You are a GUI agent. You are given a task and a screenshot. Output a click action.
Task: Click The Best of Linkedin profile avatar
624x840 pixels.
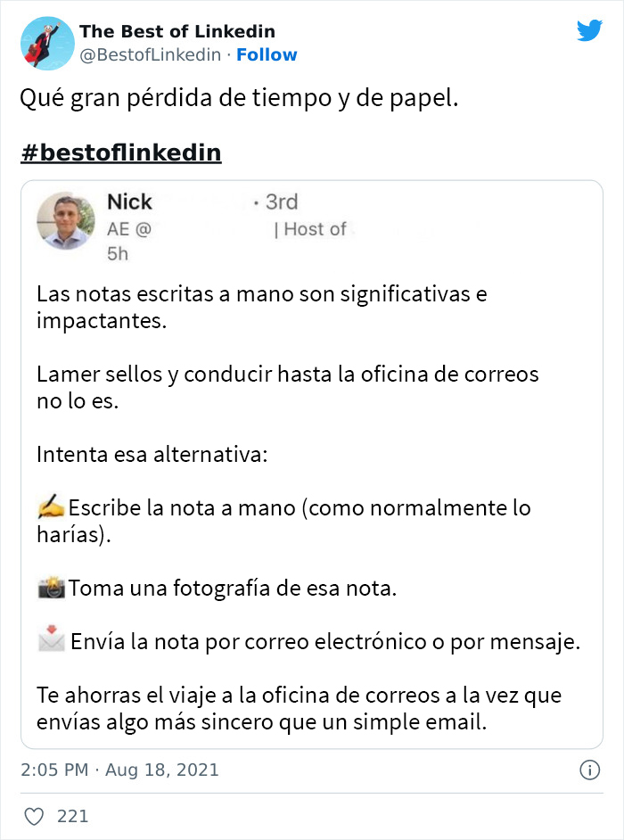pos(46,43)
